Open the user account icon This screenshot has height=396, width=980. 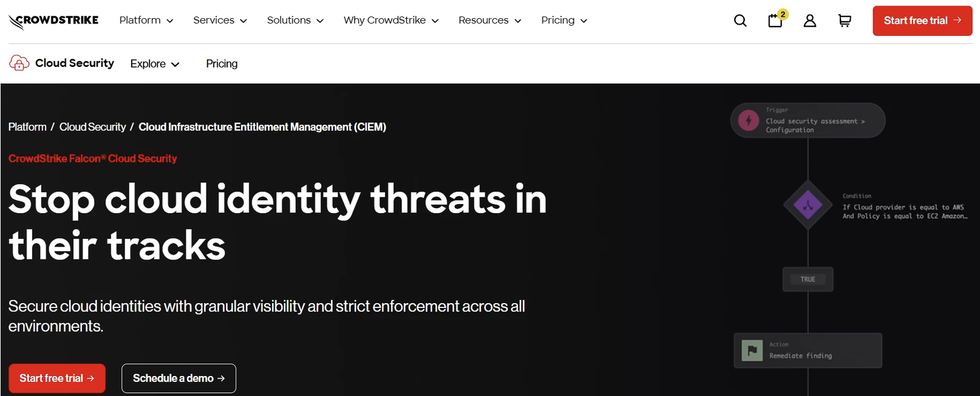810,21
